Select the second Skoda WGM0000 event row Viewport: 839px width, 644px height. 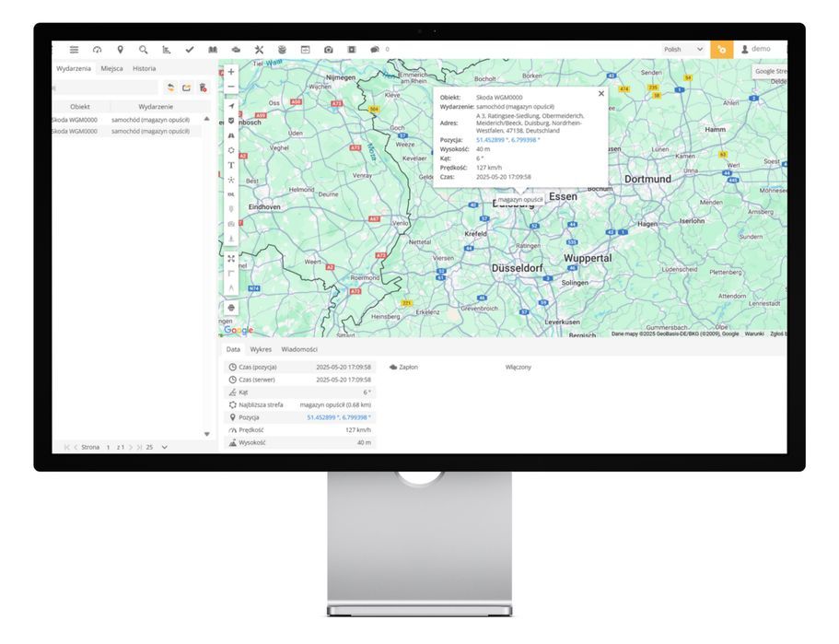126,131
